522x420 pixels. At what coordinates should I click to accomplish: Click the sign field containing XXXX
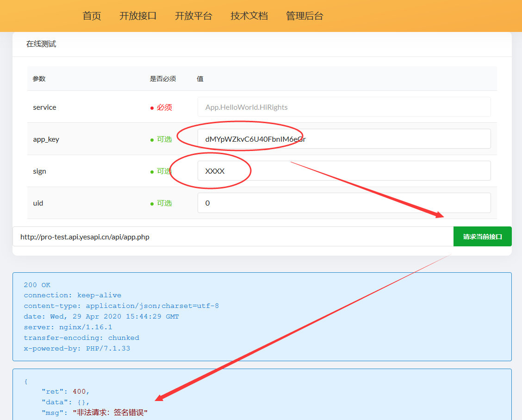(344, 171)
